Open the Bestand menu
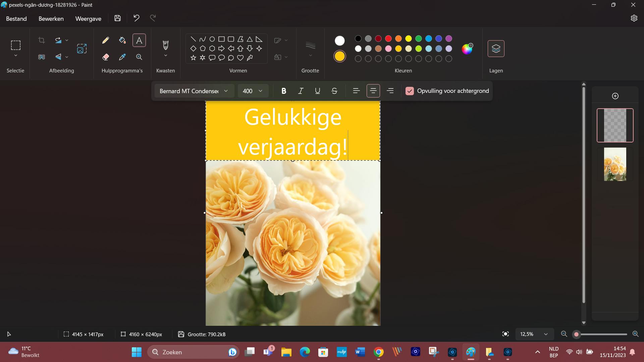The image size is (644, 362). point(16,19)
